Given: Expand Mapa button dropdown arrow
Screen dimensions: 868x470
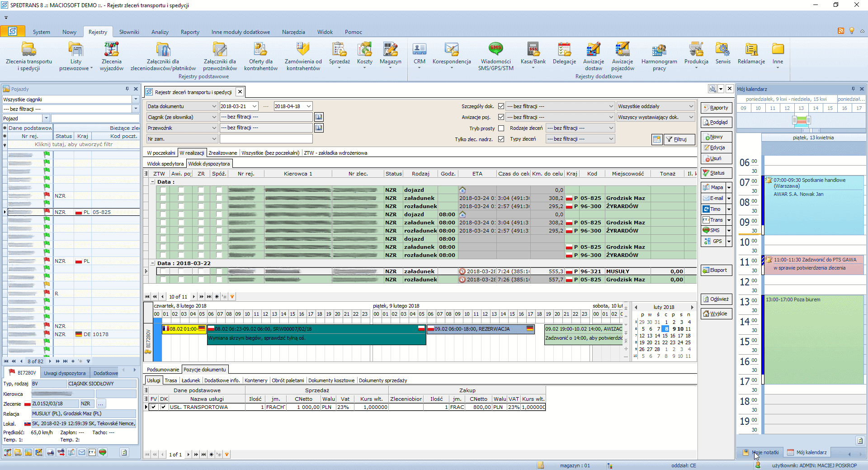Looking at the screenshot, I should [x=729, y=187].
